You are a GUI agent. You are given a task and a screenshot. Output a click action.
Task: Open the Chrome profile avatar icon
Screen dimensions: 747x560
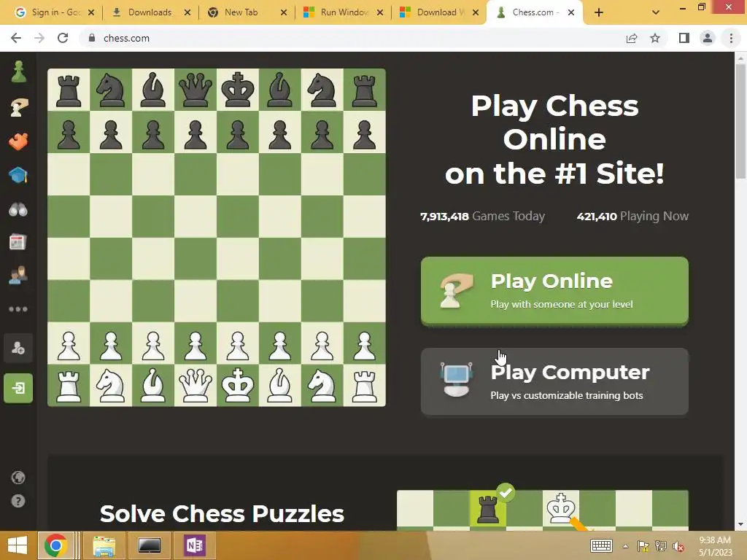708,38
